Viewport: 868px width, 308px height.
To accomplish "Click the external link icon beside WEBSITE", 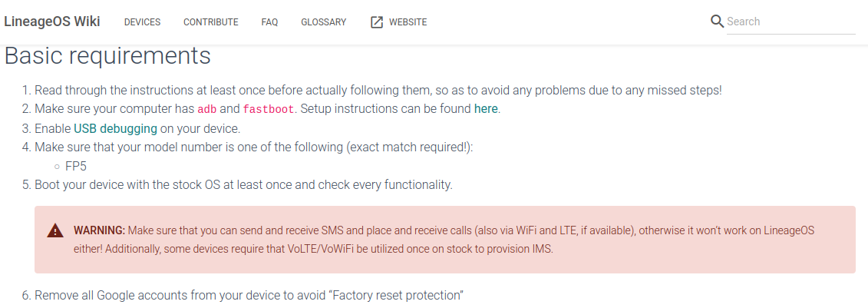I will pos(377,22).
